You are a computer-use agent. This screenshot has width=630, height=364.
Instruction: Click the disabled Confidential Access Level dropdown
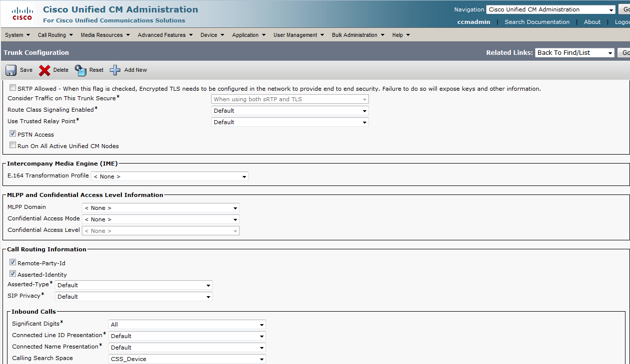[161, 231]
